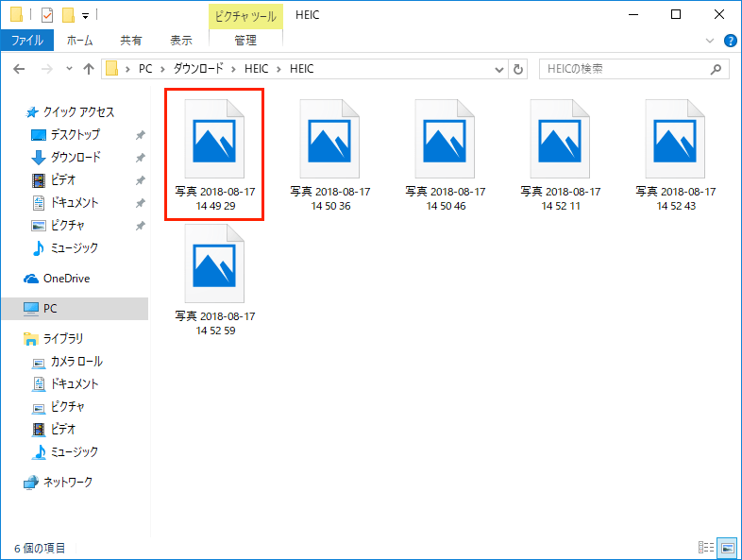The image size is (742, 560).
Task: Click the search magnifier icon
Action: [716, 69]
